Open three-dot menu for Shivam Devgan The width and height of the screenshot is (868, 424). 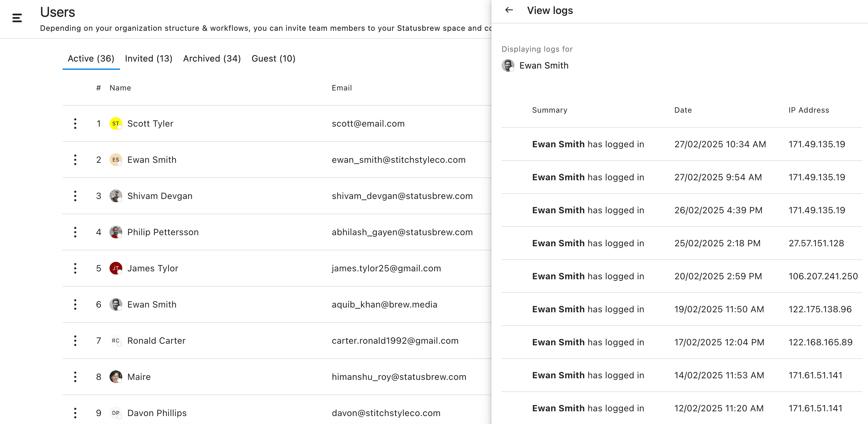pos(75,196)
